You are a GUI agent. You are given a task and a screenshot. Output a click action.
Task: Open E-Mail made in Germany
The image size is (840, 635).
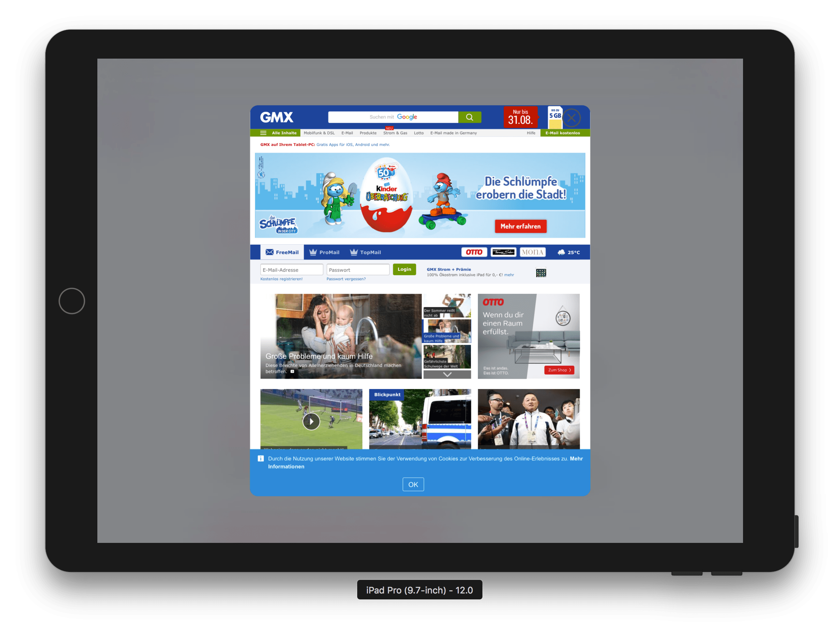coord(453,133)
